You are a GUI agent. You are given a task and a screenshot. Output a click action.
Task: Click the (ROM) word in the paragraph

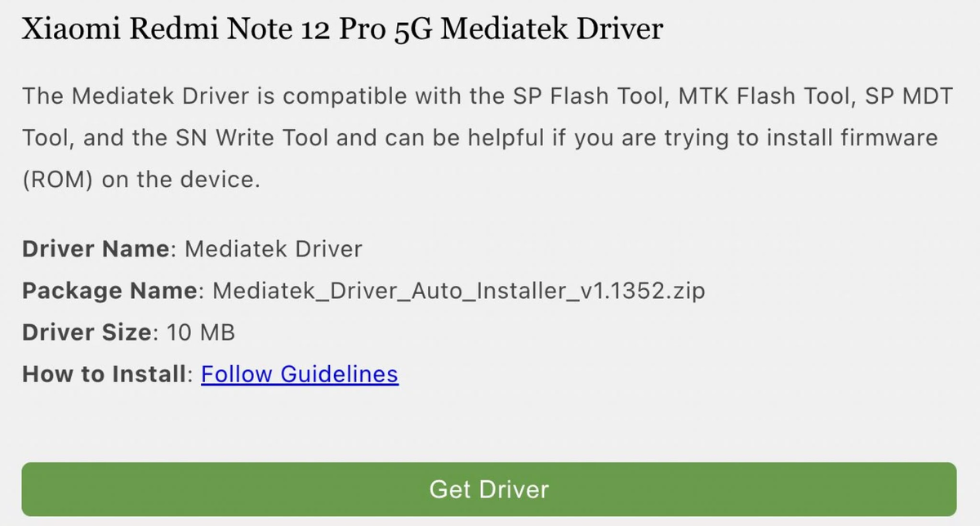click(x=58, y=180)
